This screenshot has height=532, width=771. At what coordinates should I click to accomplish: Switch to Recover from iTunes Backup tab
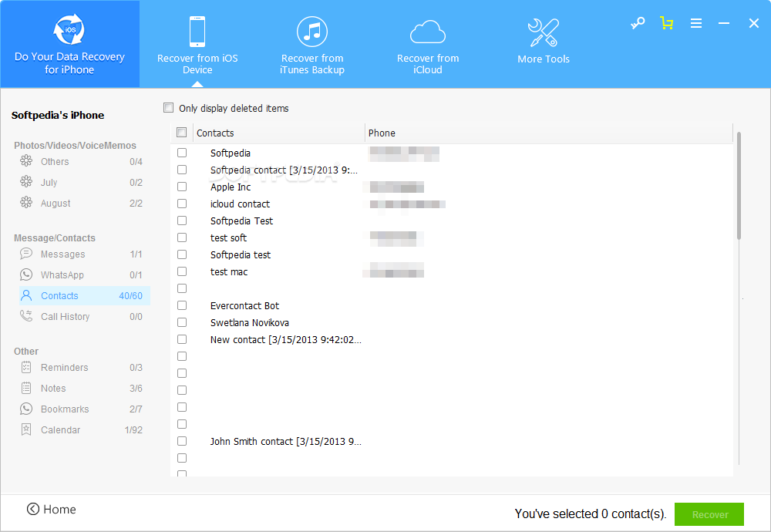312,45
